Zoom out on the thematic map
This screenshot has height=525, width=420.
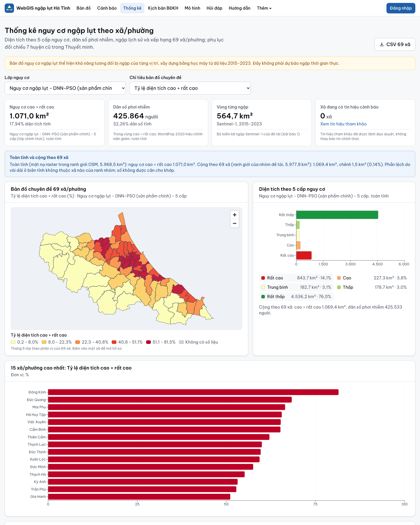click(235, 223)
